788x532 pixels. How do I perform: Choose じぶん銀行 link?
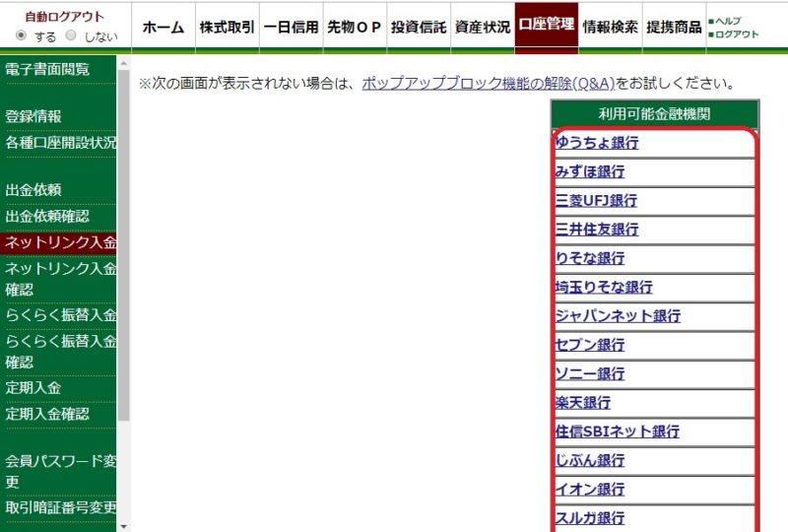[590, 460]
